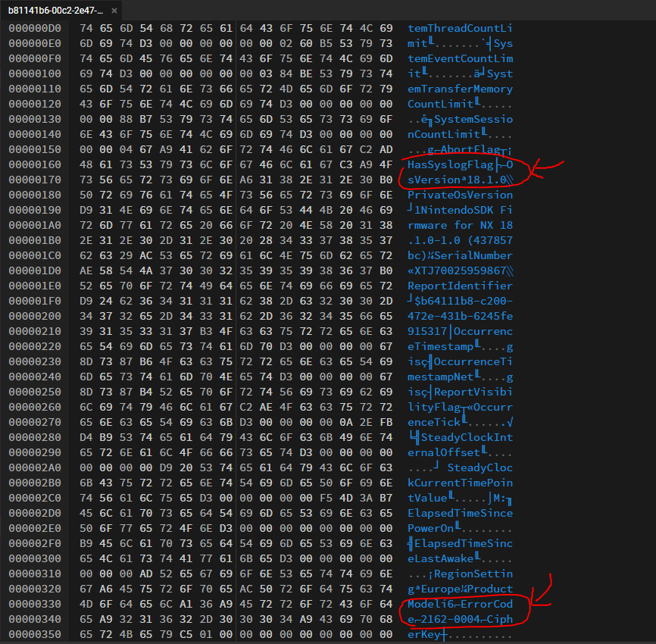Click offset address 000000D0

(35, 29)
